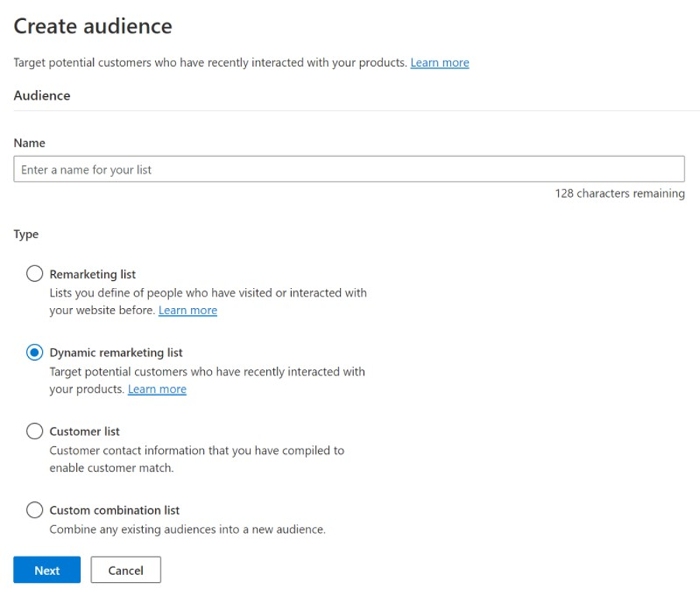Click Learn more under Remarketing list

(188, 310)
